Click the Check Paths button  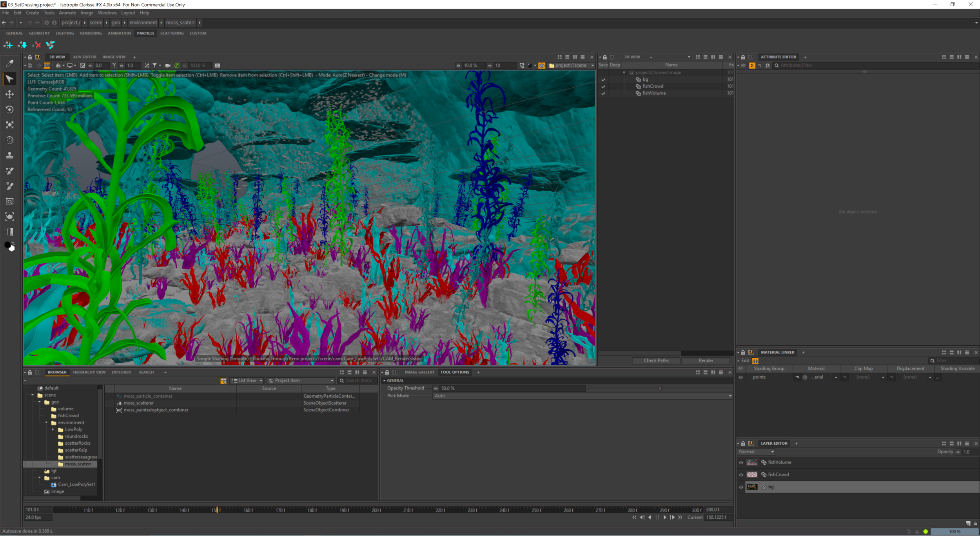click(x=656, y=360)
